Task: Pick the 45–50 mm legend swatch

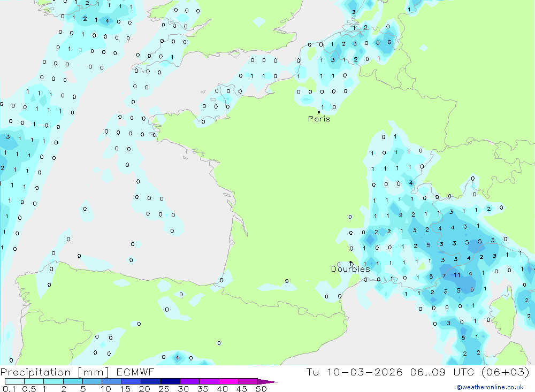Action: pos(248,381)
